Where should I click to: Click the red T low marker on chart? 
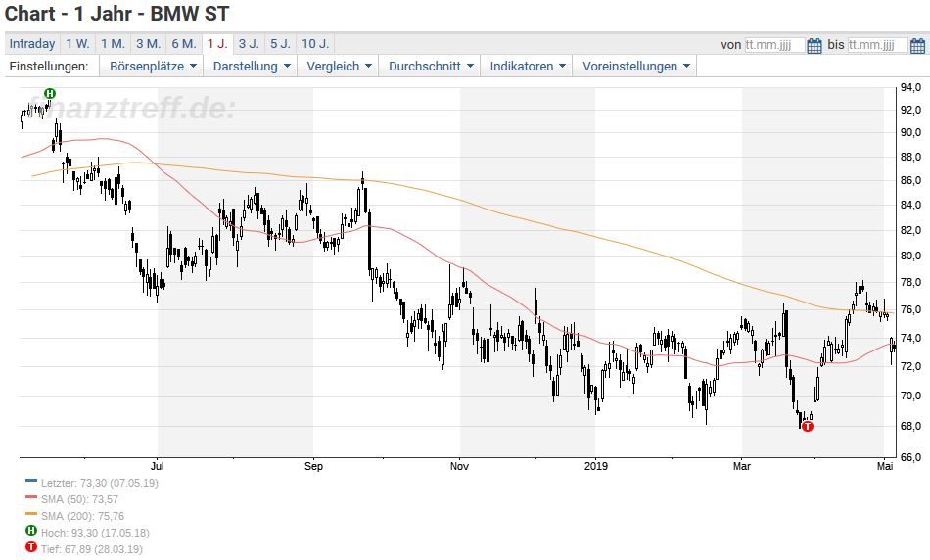pos(808,426)
